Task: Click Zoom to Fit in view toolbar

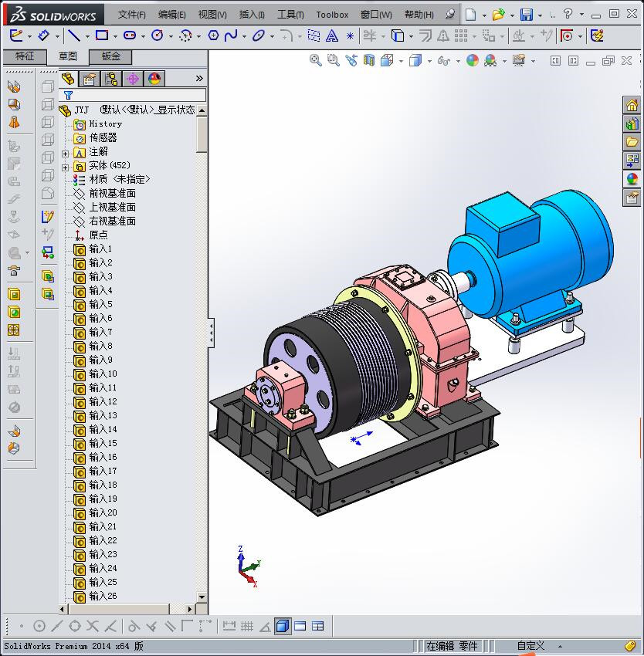Action: coord(315,61)
